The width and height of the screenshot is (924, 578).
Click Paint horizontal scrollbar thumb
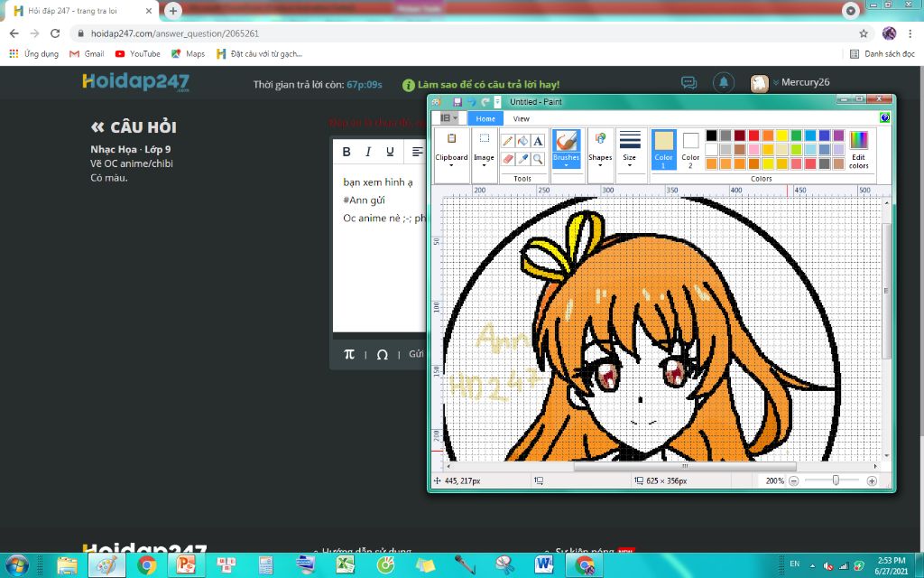pyautogui.click(x=685, y=466)
